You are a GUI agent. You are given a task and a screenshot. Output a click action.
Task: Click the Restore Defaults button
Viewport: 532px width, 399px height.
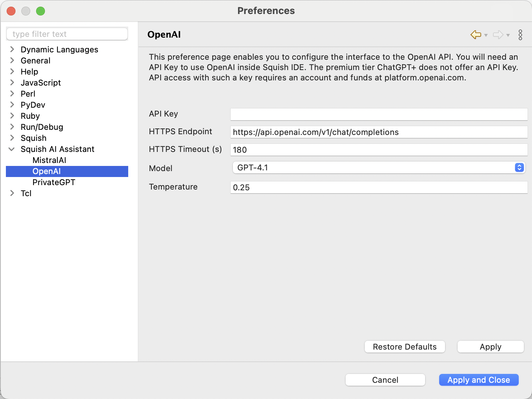point(405,347)
